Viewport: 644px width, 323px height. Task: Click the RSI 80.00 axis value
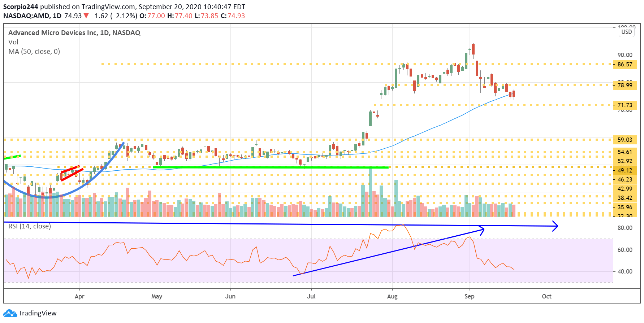(x=625, y=228)
